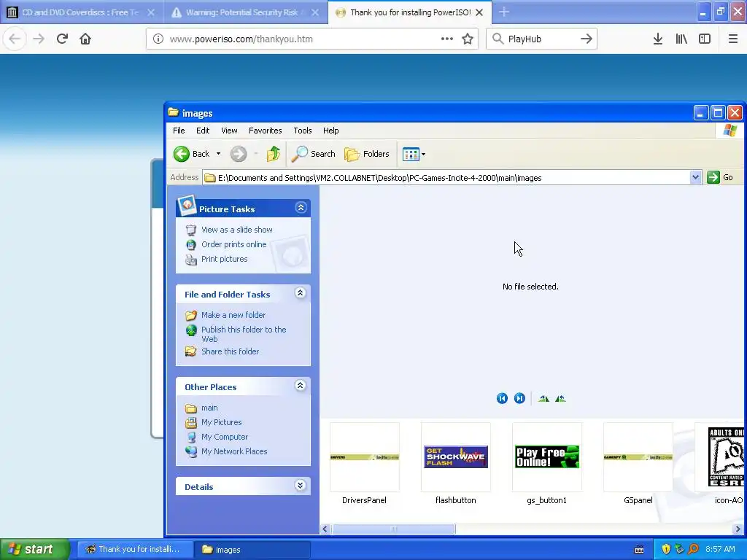Open the Favorites menu
The width and height of the screenshot is (747, 560).
265,131
